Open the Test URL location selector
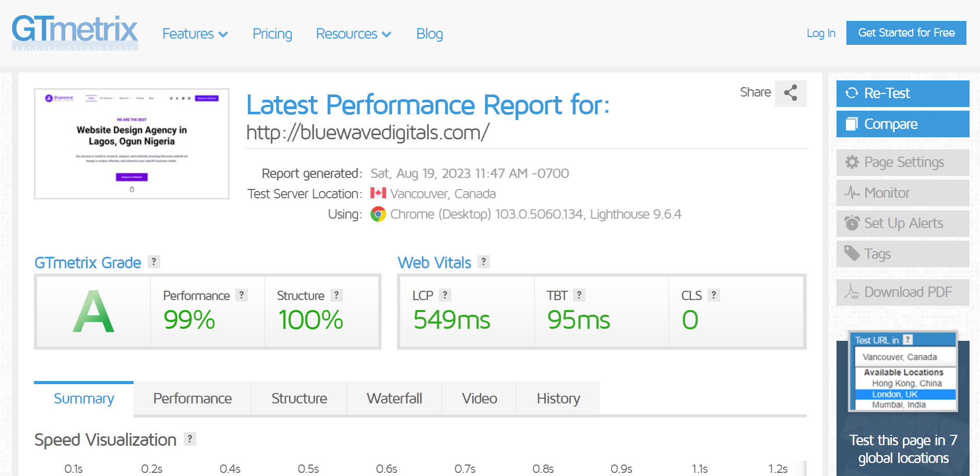This screenshot has height=476, width=980. coord(902,357)
